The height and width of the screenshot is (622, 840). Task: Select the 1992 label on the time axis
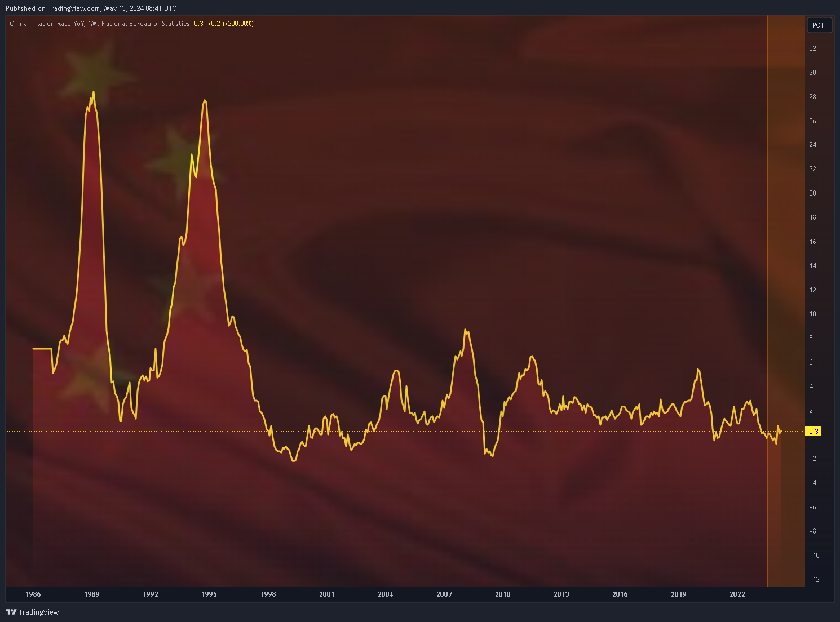click(x=151, y=594)
